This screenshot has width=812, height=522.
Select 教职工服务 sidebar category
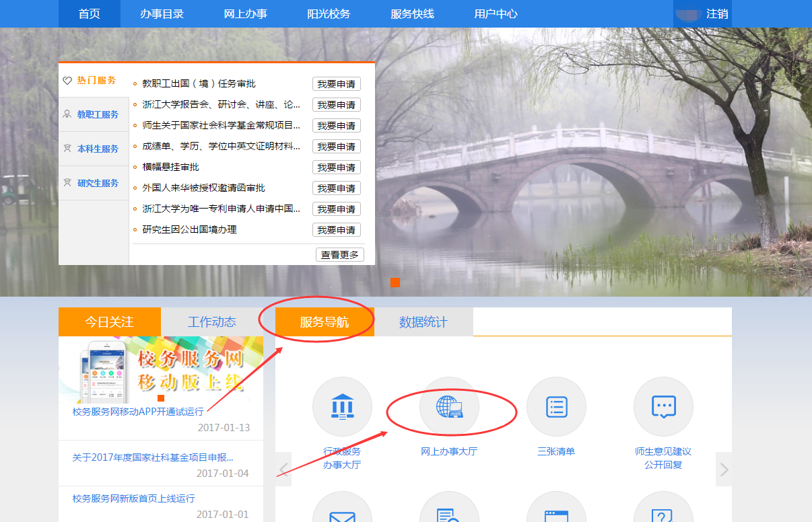coord(94,115)
